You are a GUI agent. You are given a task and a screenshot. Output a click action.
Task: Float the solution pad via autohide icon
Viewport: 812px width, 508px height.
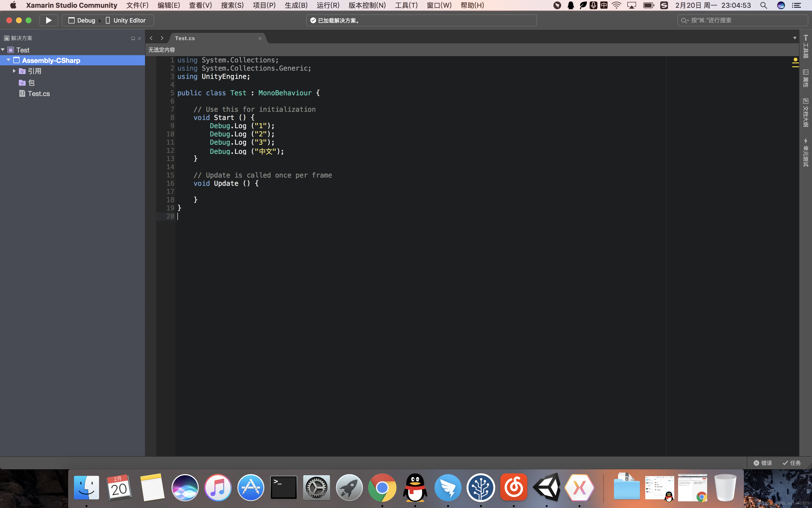(x=133, y=38)
